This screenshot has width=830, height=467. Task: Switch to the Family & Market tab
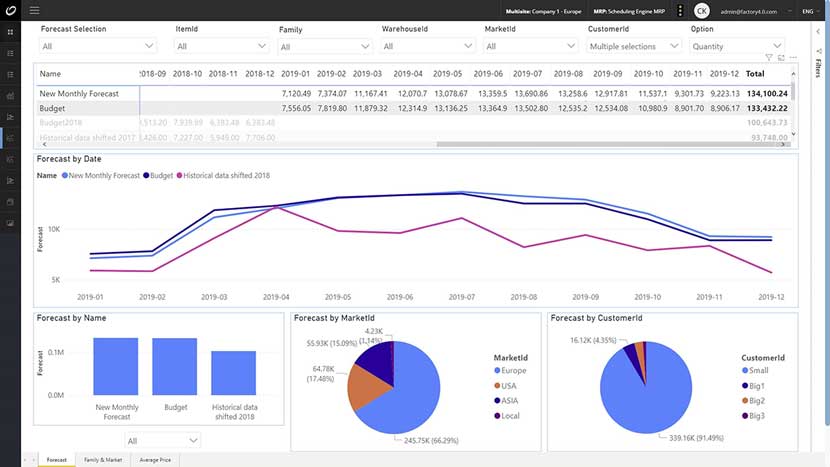(103, 460)
